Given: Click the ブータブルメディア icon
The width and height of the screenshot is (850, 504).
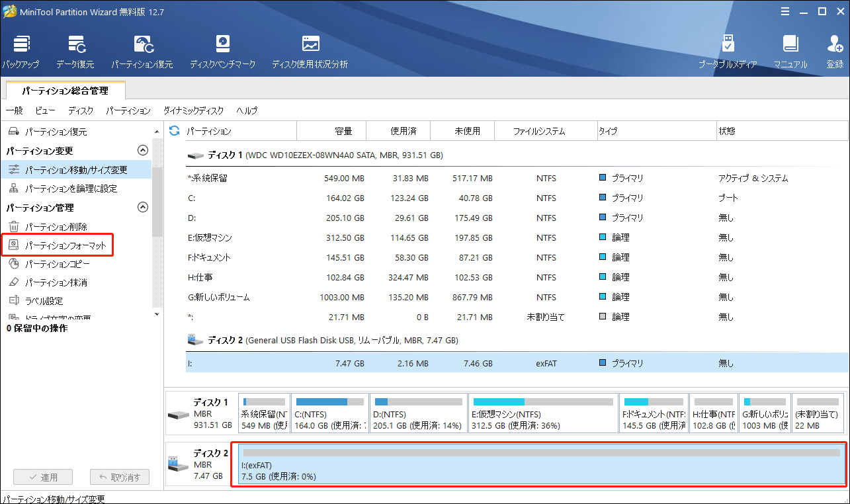Looking at the screenshot, I should pos(728,52).
